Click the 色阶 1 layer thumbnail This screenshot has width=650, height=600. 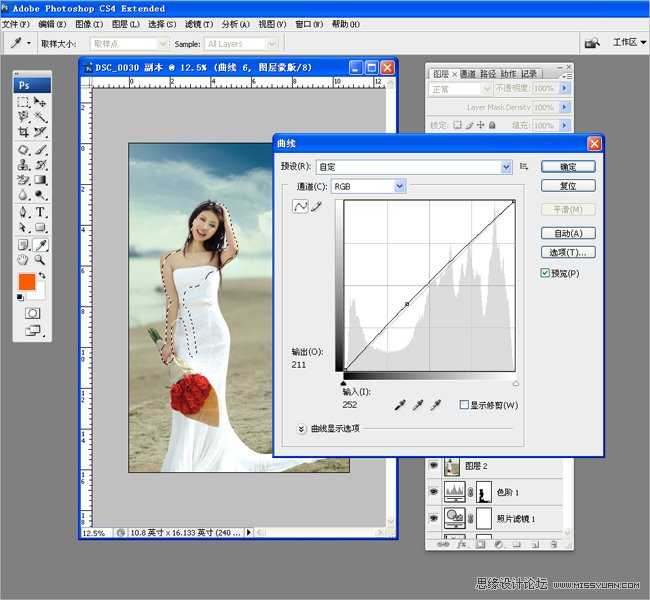[x=456, y=491]
